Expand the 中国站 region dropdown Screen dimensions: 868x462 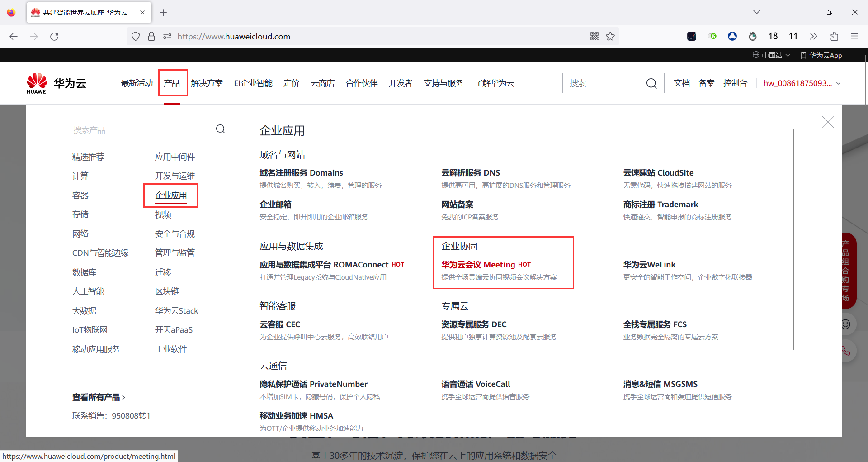tap(771, 55)
